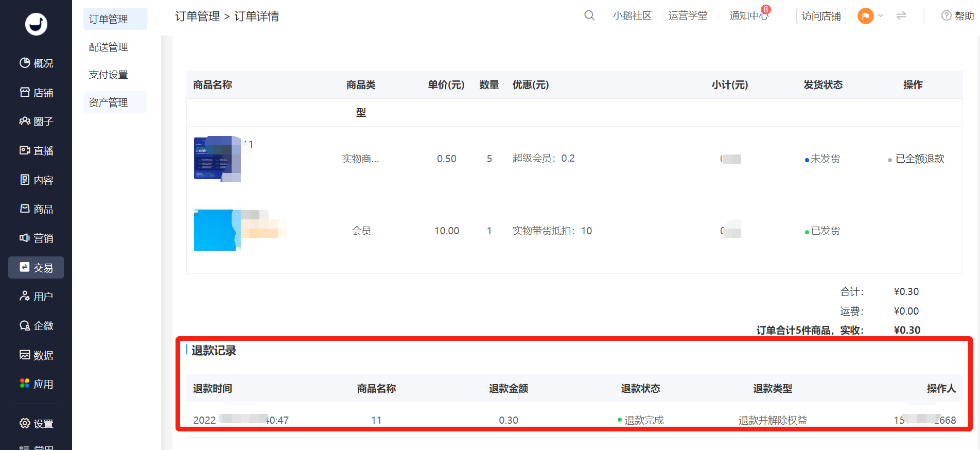Select 订单管理 in the submenu

coord(115,19)
